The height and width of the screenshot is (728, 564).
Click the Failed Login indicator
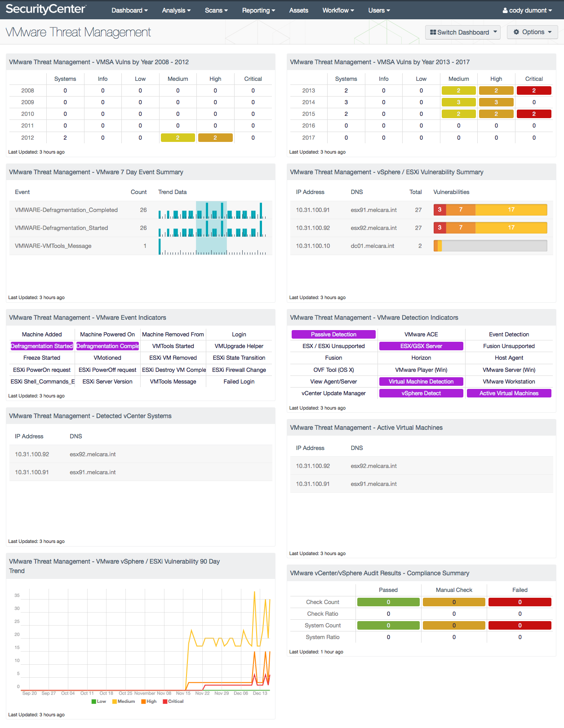pos(239,382)
